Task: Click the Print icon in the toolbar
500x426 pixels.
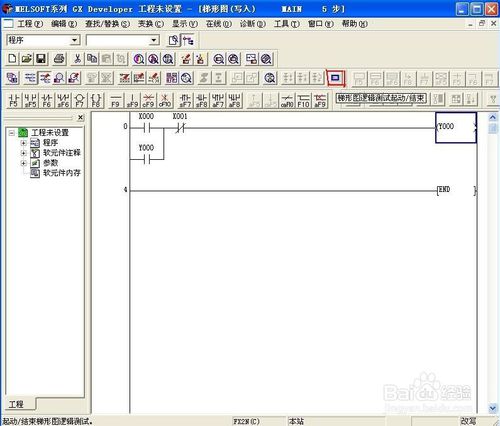Action: 60,59
